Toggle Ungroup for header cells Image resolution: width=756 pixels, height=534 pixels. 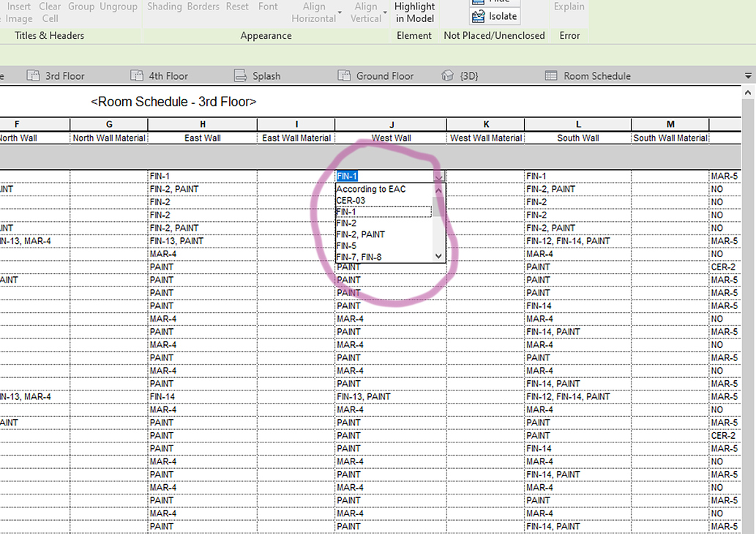(119, 7)
